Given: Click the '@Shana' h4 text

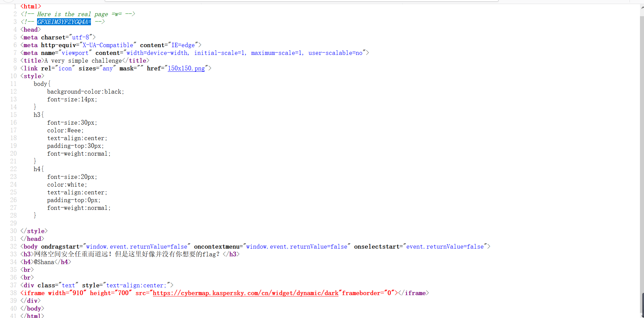Looking at the screenshot, I should tap(44, 262).
